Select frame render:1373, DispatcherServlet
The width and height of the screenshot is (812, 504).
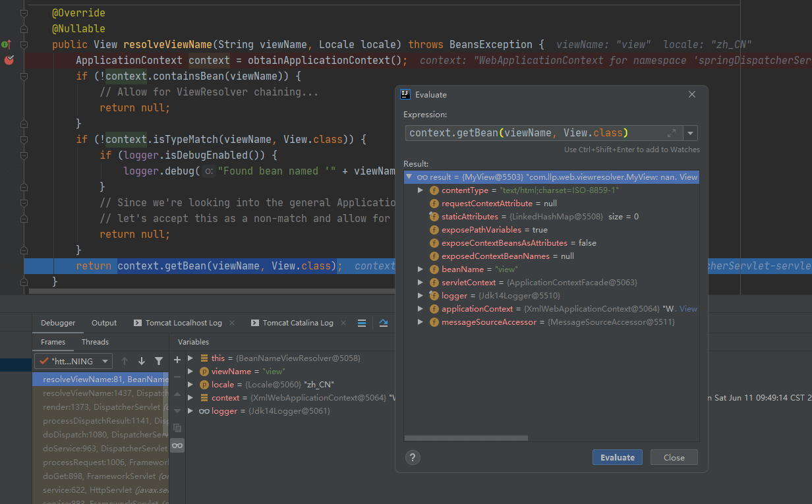pyautogui.click(x=100, y=406)
